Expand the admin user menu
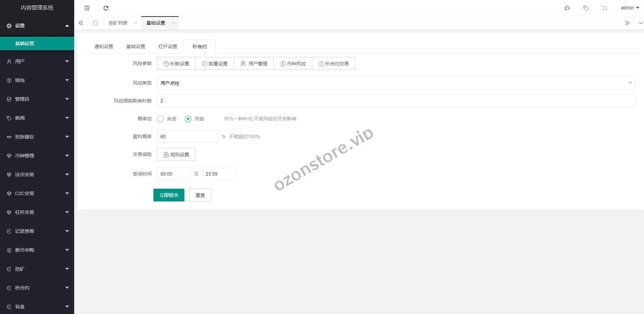Image resolution: width=644 pixels, height=314 pixels. pyautogui.click(x=630, y=8)
